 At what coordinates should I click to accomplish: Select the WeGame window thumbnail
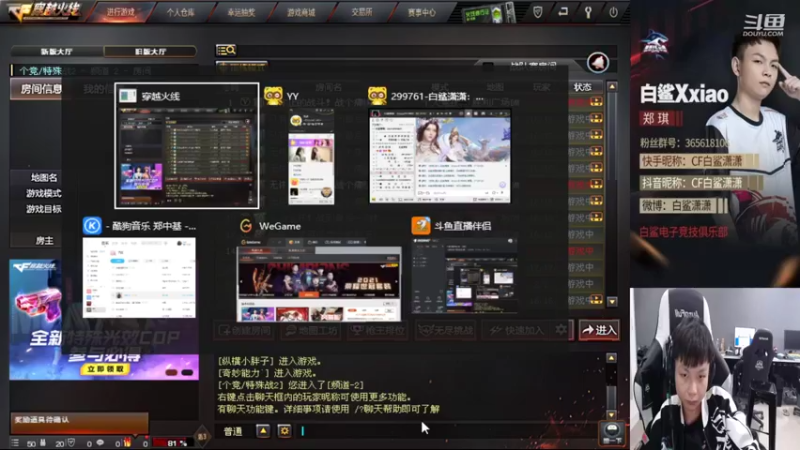319,280
